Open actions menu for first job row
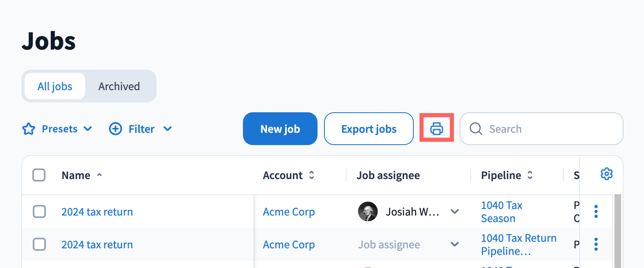 [596, 211]
